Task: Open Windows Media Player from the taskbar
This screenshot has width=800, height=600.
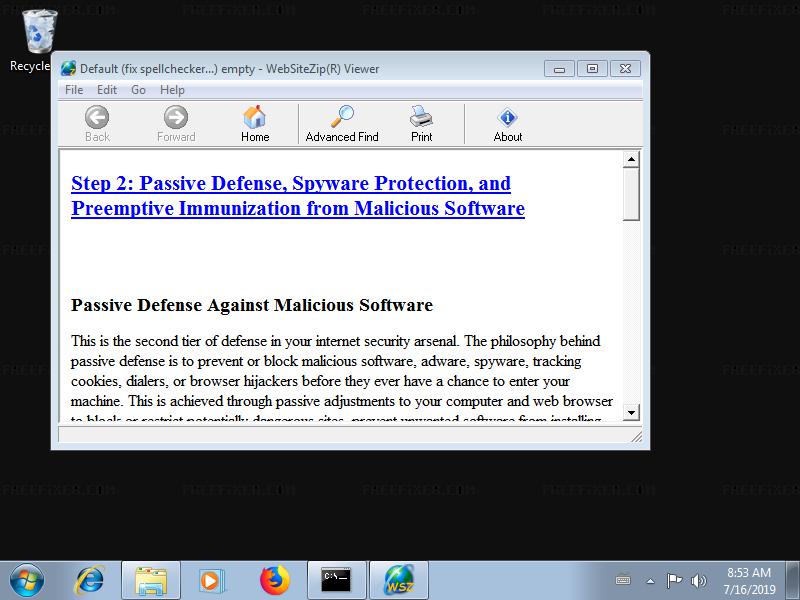Action: coord(210,581)
